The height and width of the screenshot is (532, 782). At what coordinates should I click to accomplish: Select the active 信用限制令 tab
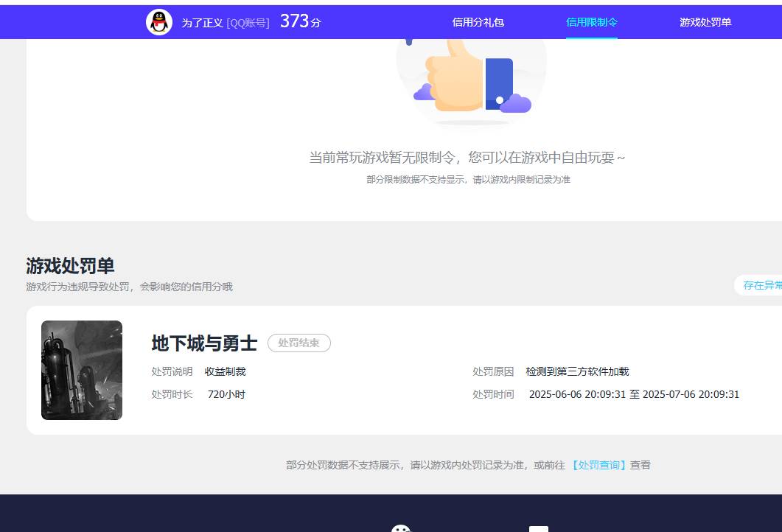click(x=593, y=21)
